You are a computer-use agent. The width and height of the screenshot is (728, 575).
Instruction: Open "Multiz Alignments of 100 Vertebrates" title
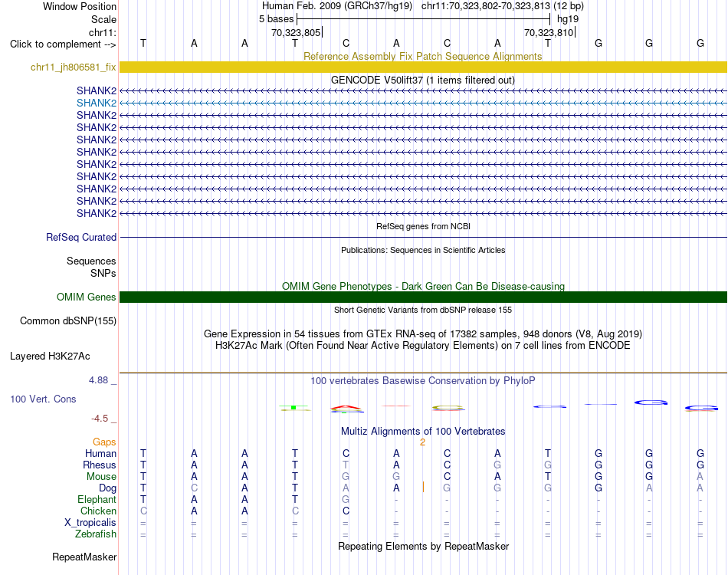pos(423,432)
